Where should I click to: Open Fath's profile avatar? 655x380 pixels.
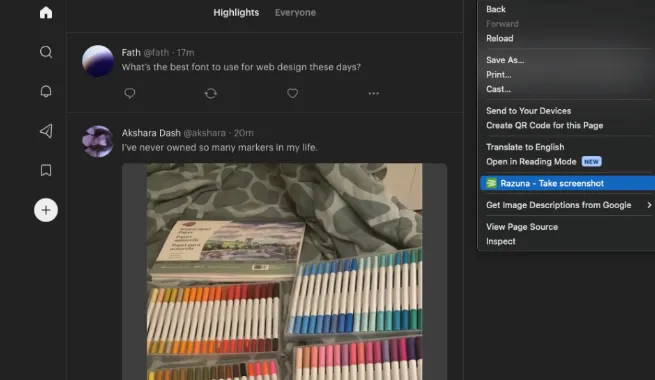tap(98, 61)
